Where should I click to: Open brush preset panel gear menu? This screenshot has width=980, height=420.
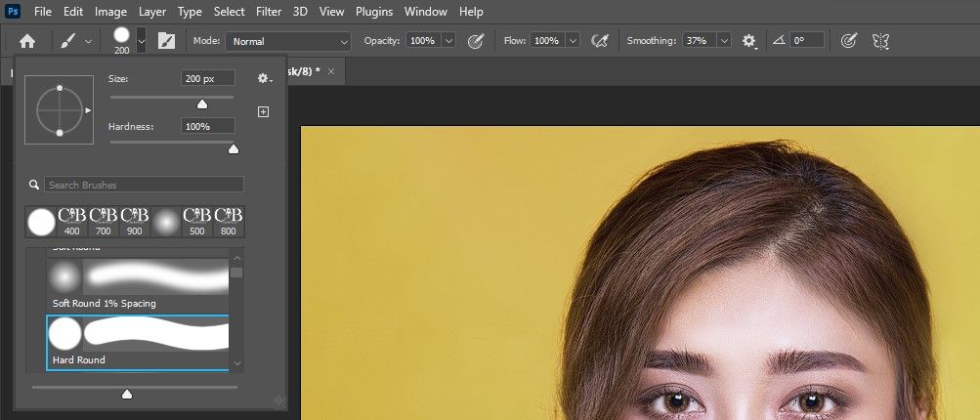click(264, 78)
